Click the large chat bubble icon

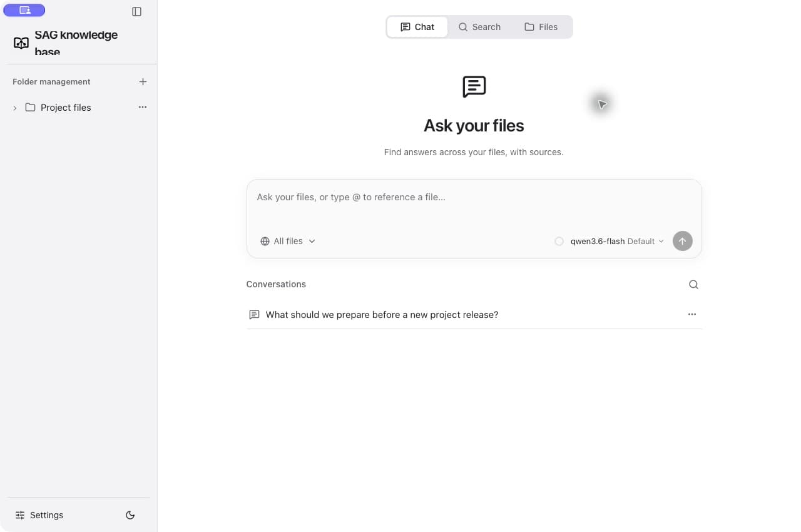coord(474,87)
